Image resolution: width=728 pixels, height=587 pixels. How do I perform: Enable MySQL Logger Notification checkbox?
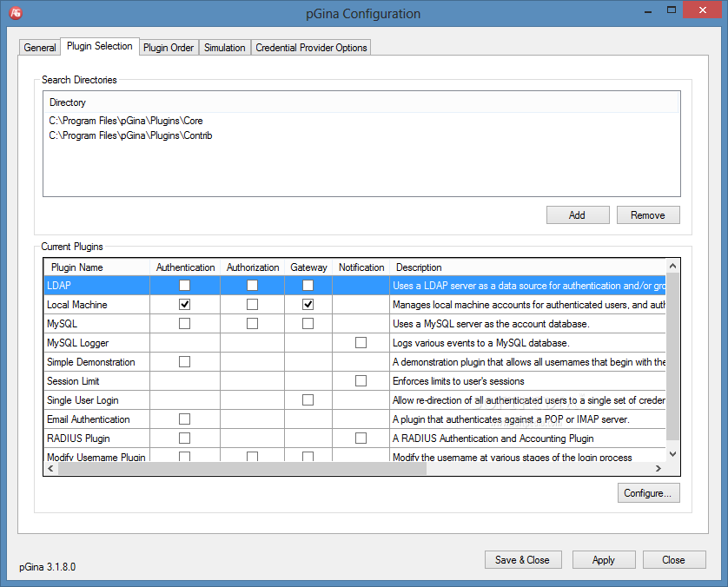pos(361,342)
